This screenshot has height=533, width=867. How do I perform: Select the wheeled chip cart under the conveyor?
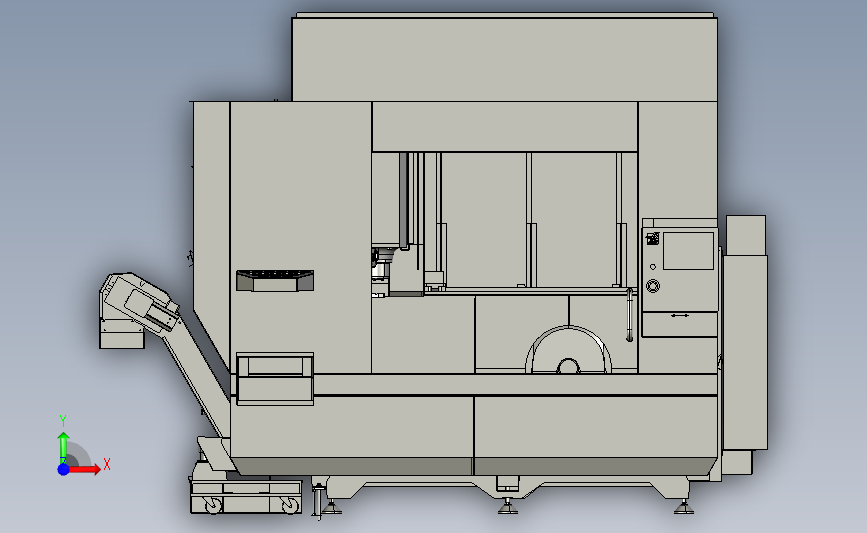click(246, 496)
